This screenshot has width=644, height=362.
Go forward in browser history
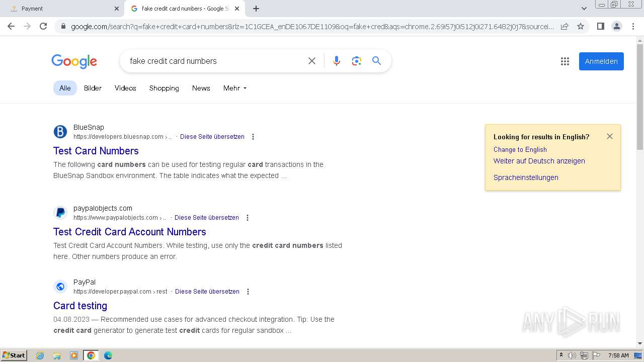point(27,26)
